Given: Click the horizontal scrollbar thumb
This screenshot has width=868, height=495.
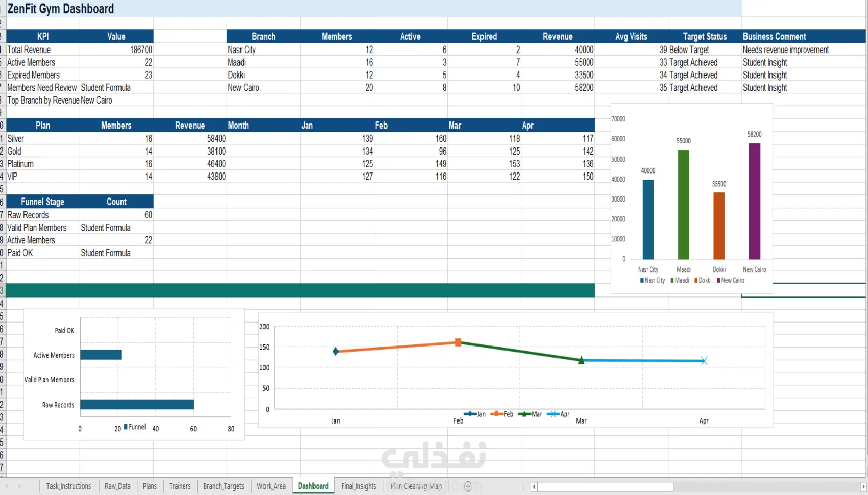Looking at the screenshot, I should click(605, 487).
